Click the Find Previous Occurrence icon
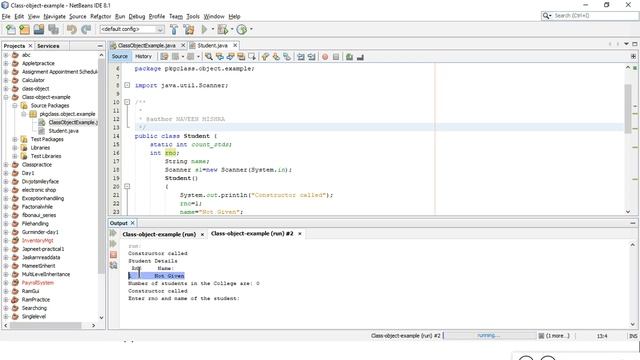Viewport: 640px width, 360px height. pyautogui.click(x=220, y=57)
